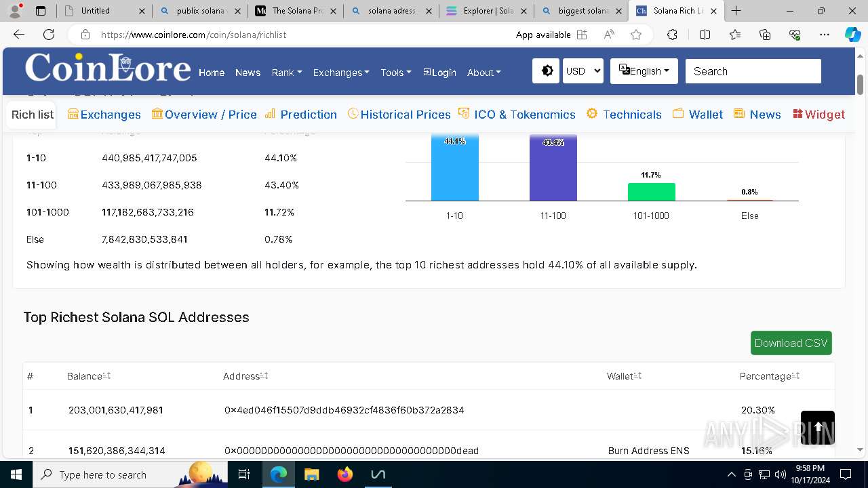The height and width of the screenshot is (488, 868).
Task: Select the 440,985,417,747,005 holdings value
Action: 149,158
